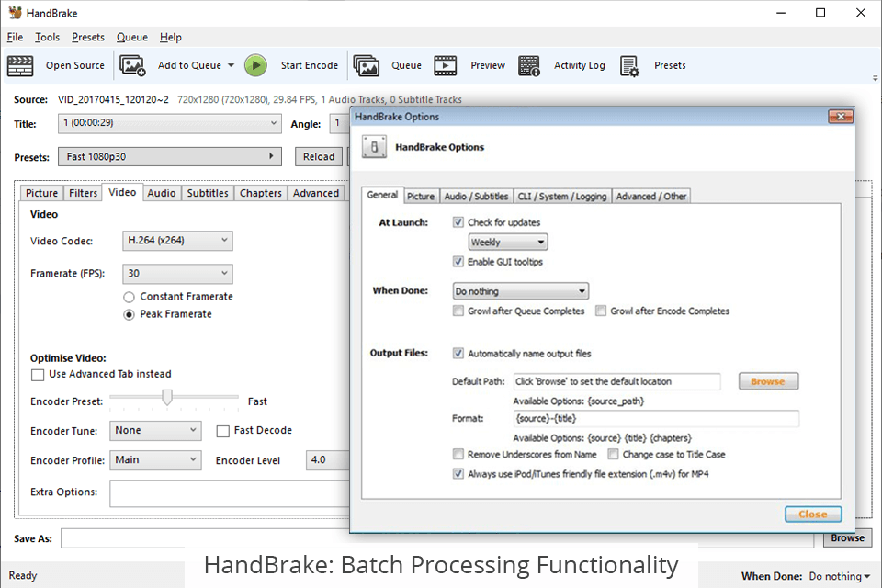Open the Advanced / Other options tab
This screenshot has width=882, height=588.
point(650,196)
